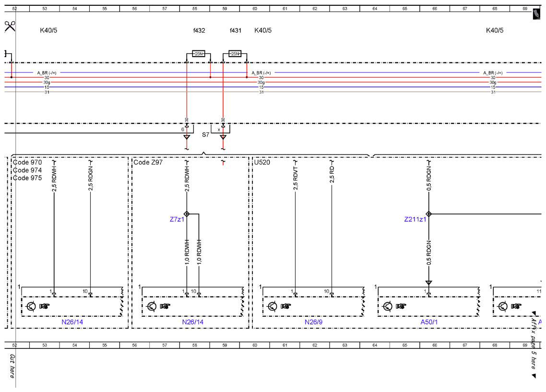The image size is (546, 392).
Task: Click hand pointer icon of N26/14 under Code 970
Action: (x=44, y=307)
